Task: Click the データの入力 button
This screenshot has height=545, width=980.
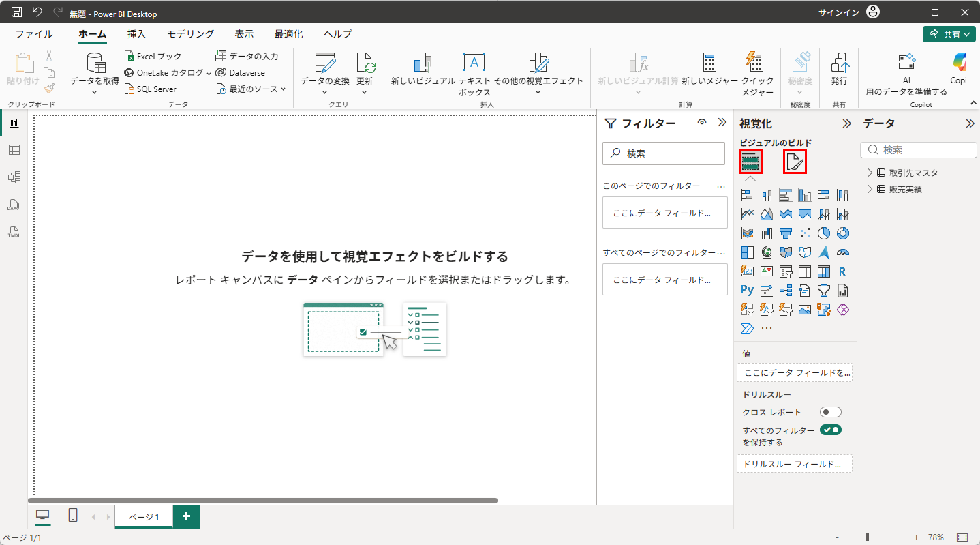Action: (247, 56)
